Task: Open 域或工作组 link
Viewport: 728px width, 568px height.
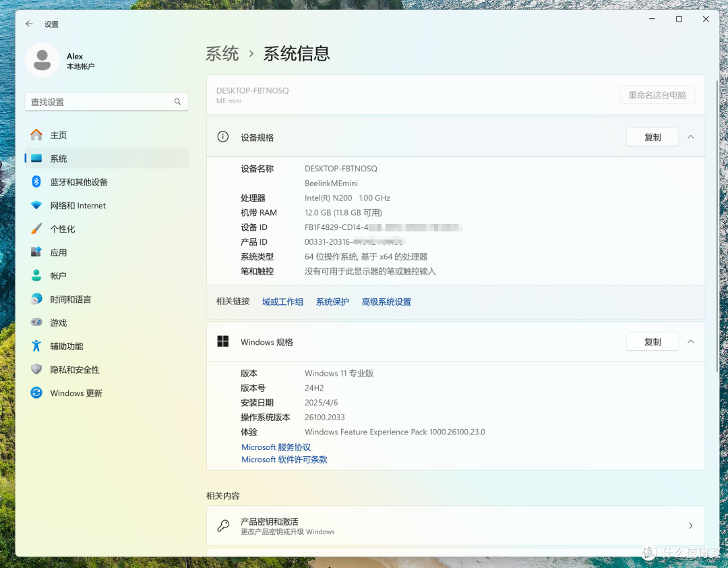Action: click(x=282, y=302)
